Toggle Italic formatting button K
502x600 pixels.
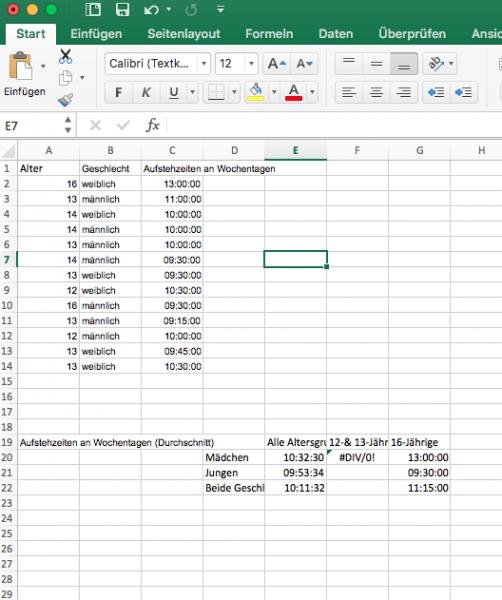146,92
